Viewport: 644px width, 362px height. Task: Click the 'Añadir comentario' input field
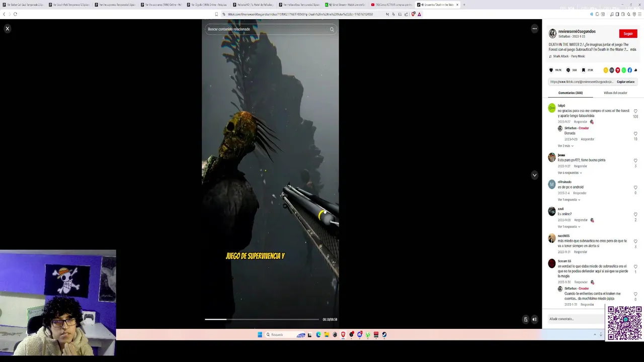click(x=576, y=319)
